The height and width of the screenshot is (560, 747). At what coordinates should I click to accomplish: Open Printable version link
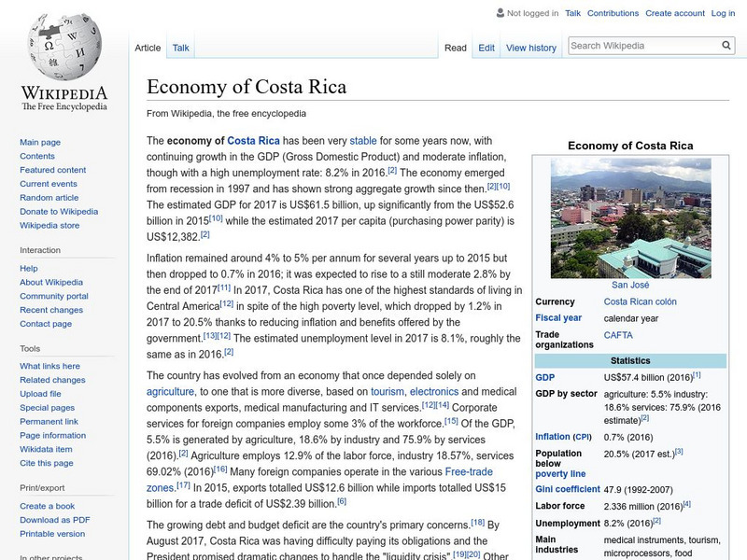[52, 533]
